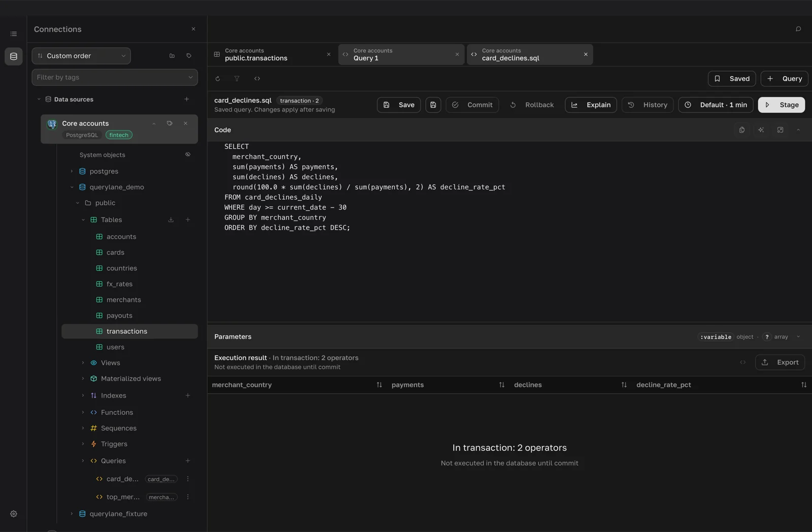Close the Query 1 tab
This screenshot has width=812, height=532.
tap(457, 55)
